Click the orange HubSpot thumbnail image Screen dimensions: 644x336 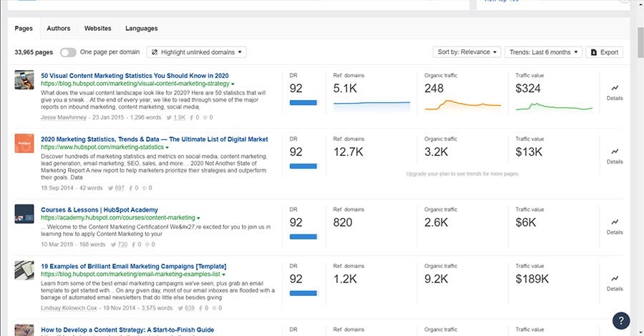click(x=24, y=143)
